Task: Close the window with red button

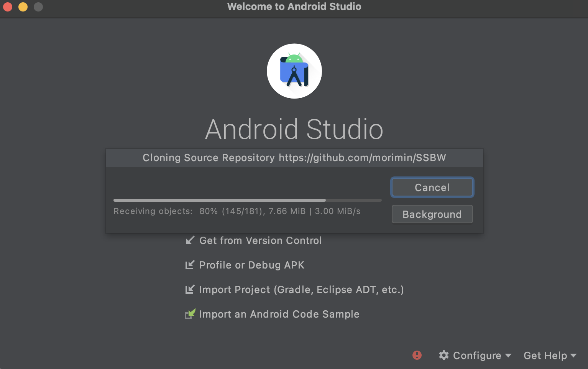Action: click(8, 7)
